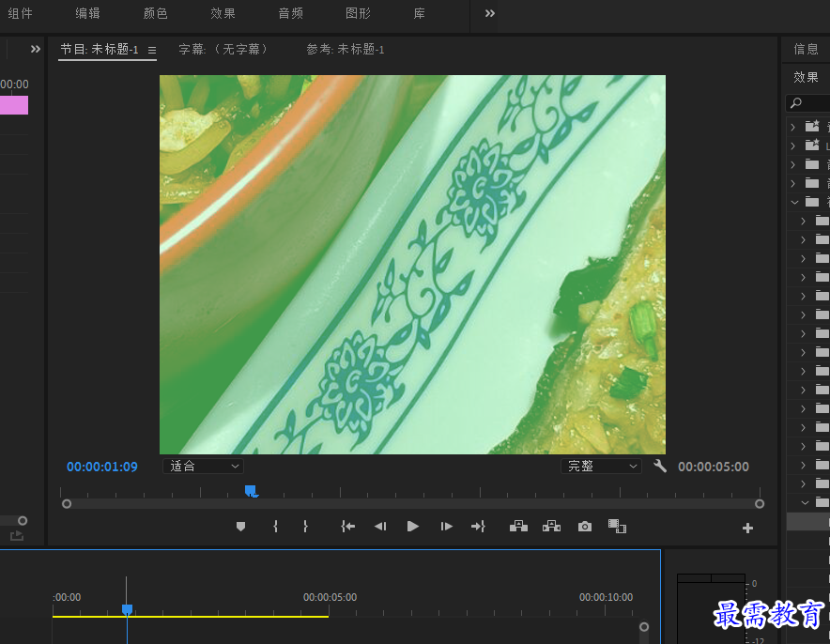Select the 节目: 未标题-1 tab

point(100,50)
